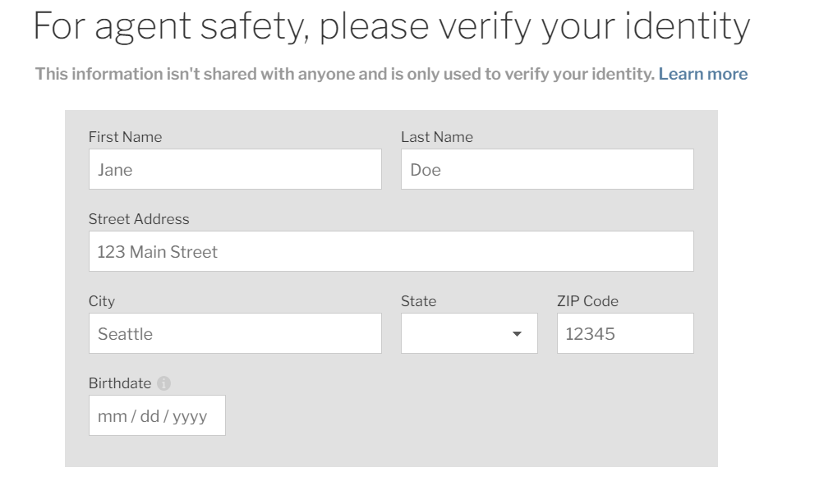
Task: Click the Birthdate info icon
Action: (163, 383)
